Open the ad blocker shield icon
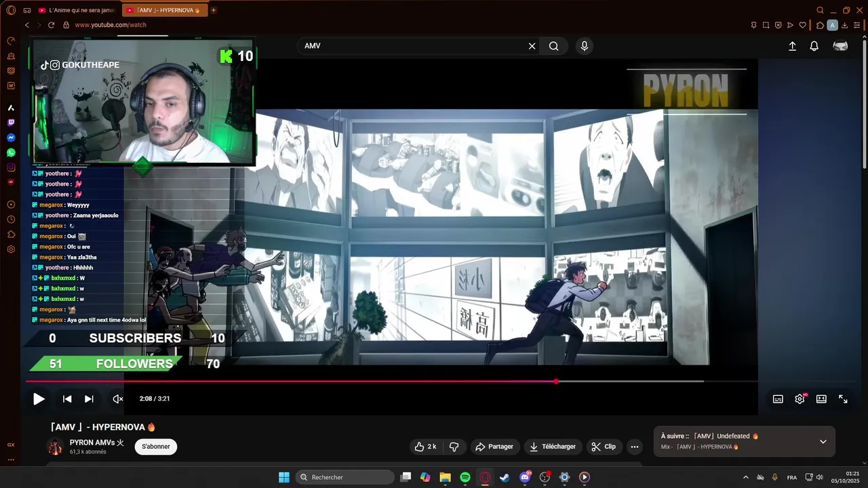The image size is (868, 488). pos(778,25)
